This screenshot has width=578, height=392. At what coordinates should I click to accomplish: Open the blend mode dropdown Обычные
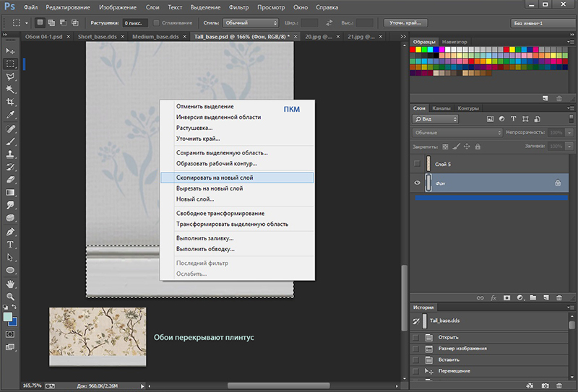pos(457,133)
